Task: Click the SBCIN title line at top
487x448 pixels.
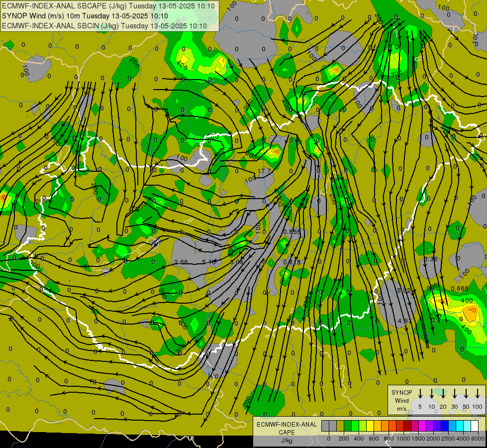Action: point(104,26)
